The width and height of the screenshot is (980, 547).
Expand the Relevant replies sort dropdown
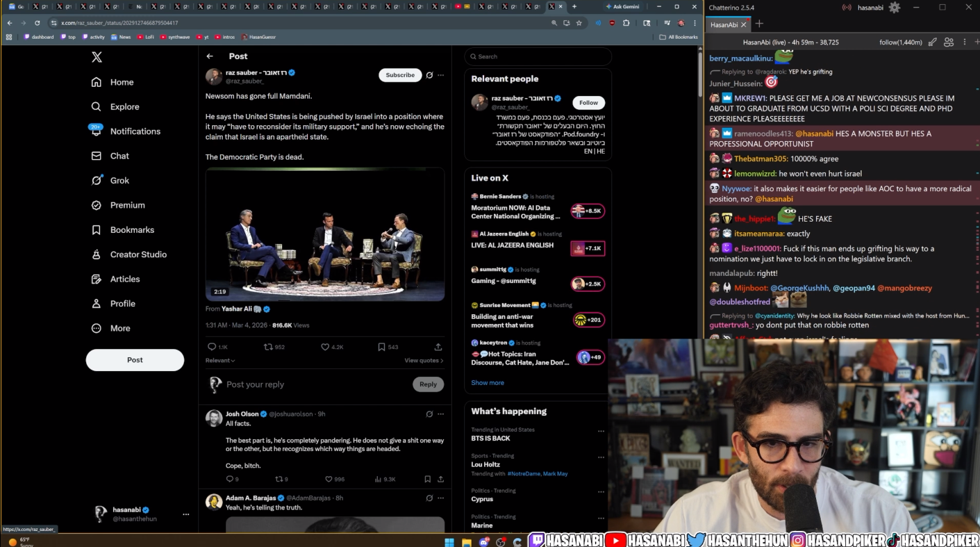pyautogui.click(x=220, y=361)
